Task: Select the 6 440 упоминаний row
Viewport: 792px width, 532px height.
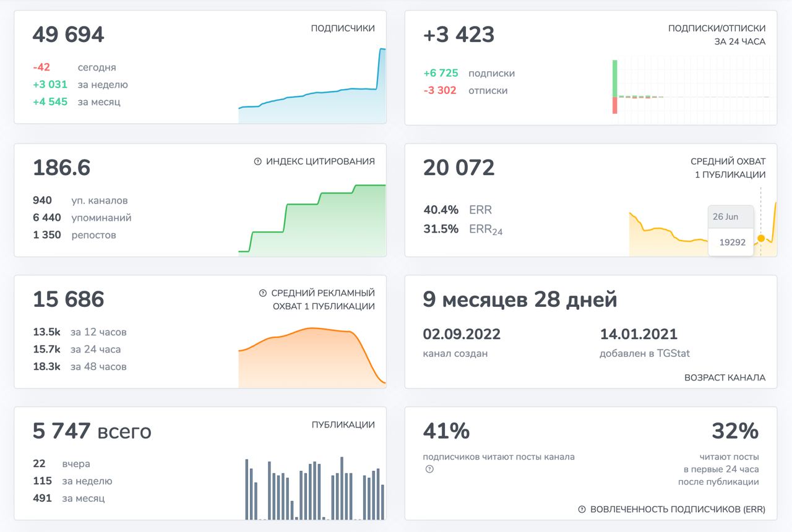Action: pos(82,218)
